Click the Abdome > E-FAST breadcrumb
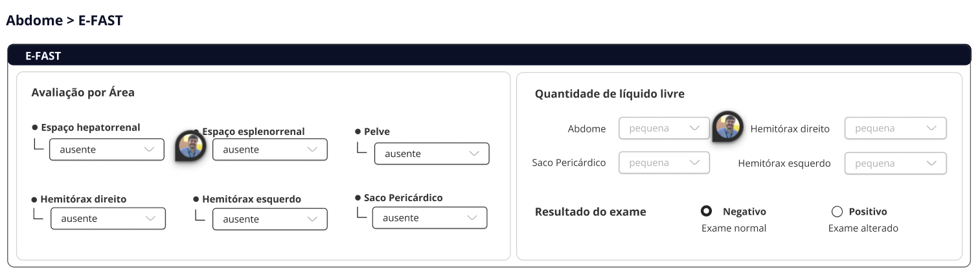The width and height of the screenshot is (980, 279). (x=64, y=21)
